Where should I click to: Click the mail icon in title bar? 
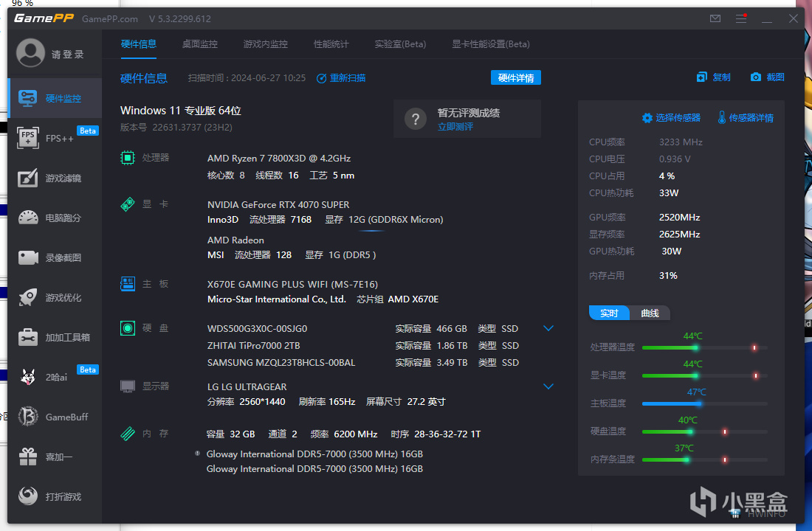point(715,18)
